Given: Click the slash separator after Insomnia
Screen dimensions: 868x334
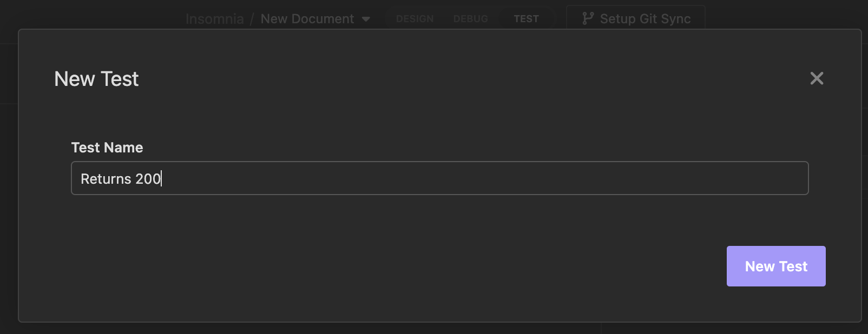Looking at the screenshot, I should 252,19.
